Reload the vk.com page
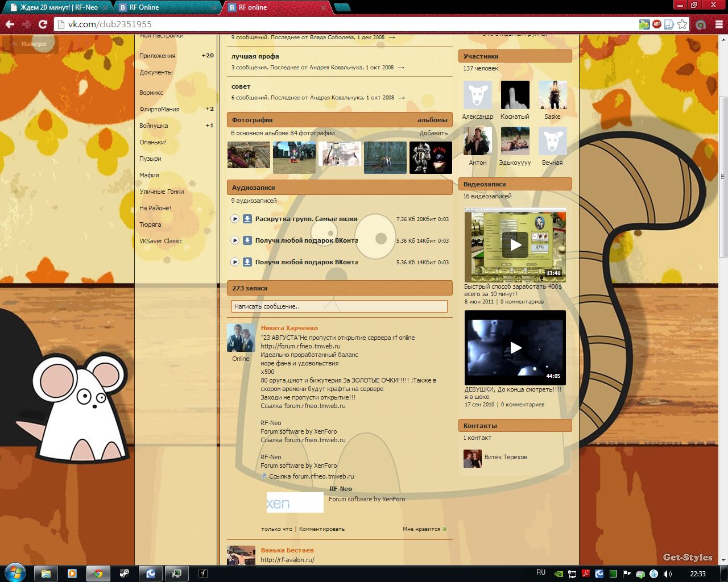 coord(43,24)
